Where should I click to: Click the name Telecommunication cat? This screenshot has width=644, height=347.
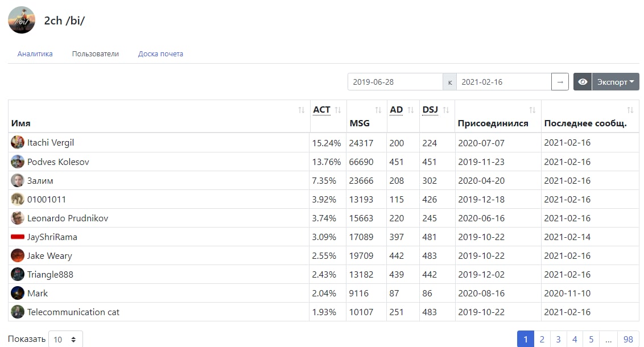(x=73, y=312)
